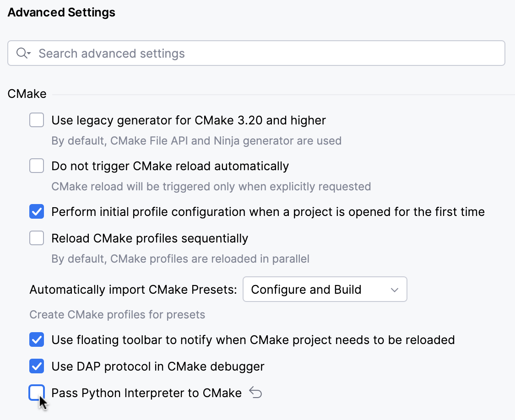Screen dimensions: 515x420
Task: Enable "Do not trigger CMake reload automatically"
Action: click(x=37, y=166)
